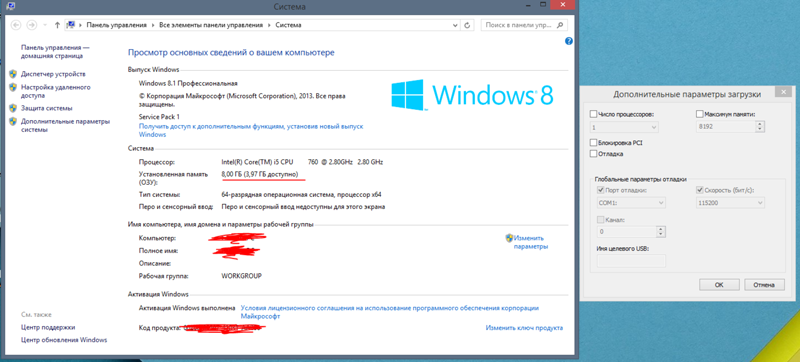This screenshot has height=362, width=800.
Task: Go up one level with the up arrow
Action: (57, 24)
